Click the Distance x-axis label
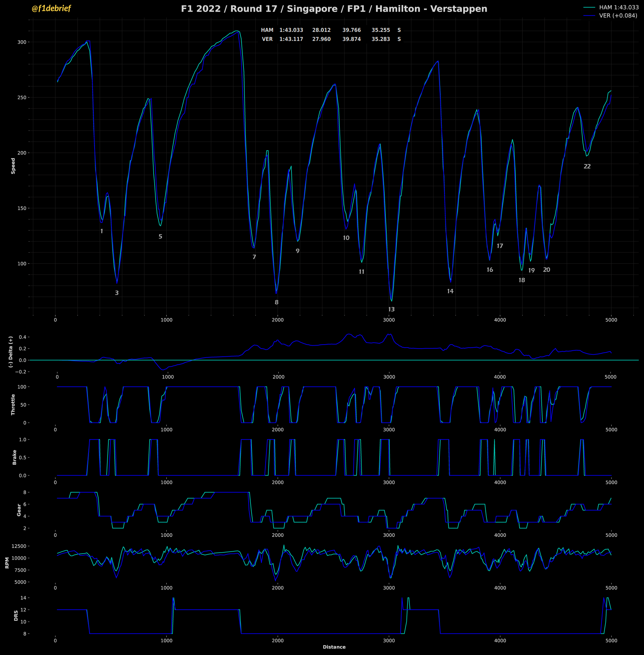 click(334, 647)
